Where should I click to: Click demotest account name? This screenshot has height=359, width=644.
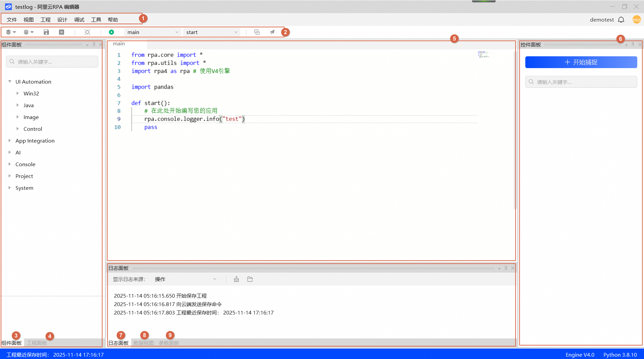coord(602,20)
